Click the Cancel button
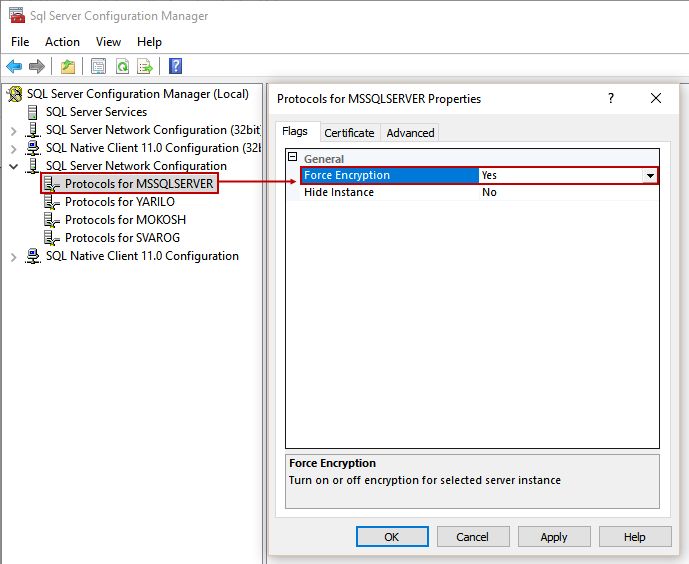Viewport: 689px width, 564px height. click(473, 537)
